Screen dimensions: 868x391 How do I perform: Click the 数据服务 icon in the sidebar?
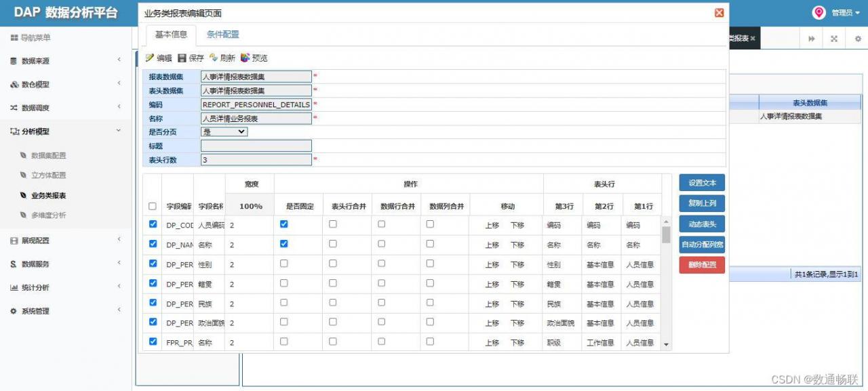[x=14, y=264]
